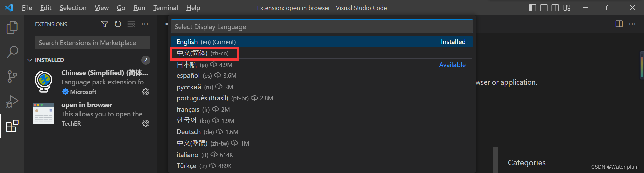The height and width of the screenshot is (173, 644).
Task: Open manage gear for Chinese language pack
Action: point(146,92)
